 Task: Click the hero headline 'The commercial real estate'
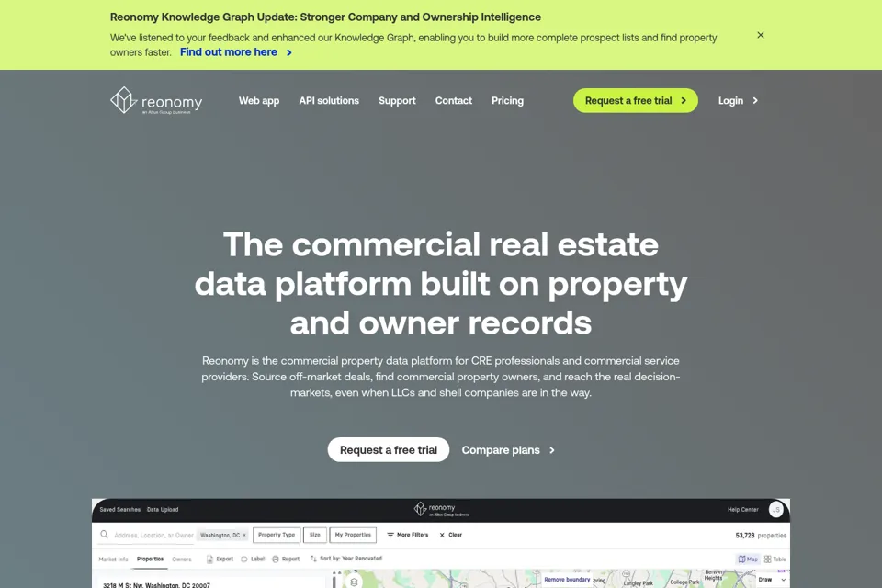pyautogui.click(x=441, y=244)
